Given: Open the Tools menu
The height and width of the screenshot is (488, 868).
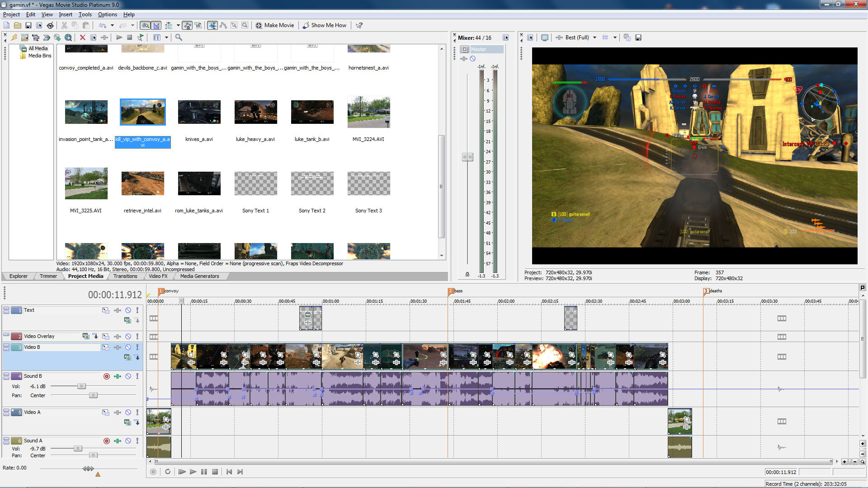Looking at the screenshot, I should point(85,14).
